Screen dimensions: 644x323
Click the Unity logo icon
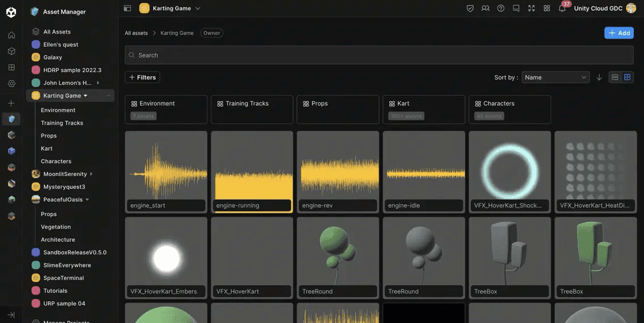pos(11,12)
